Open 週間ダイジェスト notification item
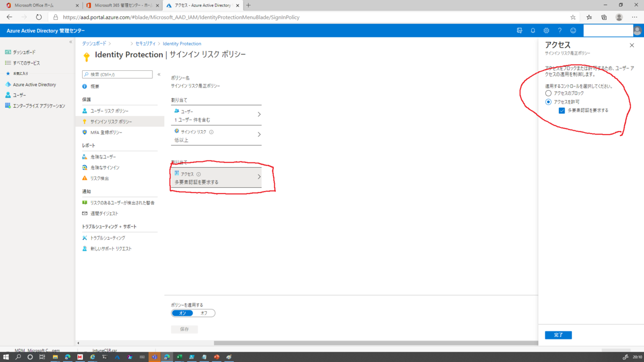 pyautogui.click(x=104, y=213)
